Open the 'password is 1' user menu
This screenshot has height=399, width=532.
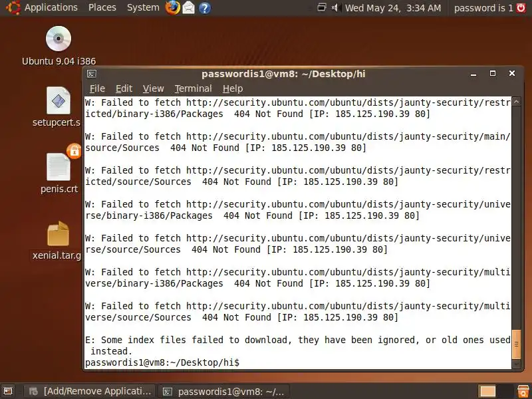(483, 8)
